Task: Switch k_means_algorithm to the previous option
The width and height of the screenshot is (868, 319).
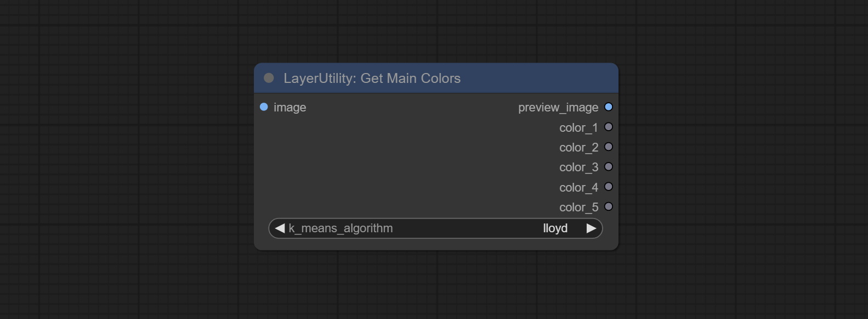Action: click(x=280, y=228)
